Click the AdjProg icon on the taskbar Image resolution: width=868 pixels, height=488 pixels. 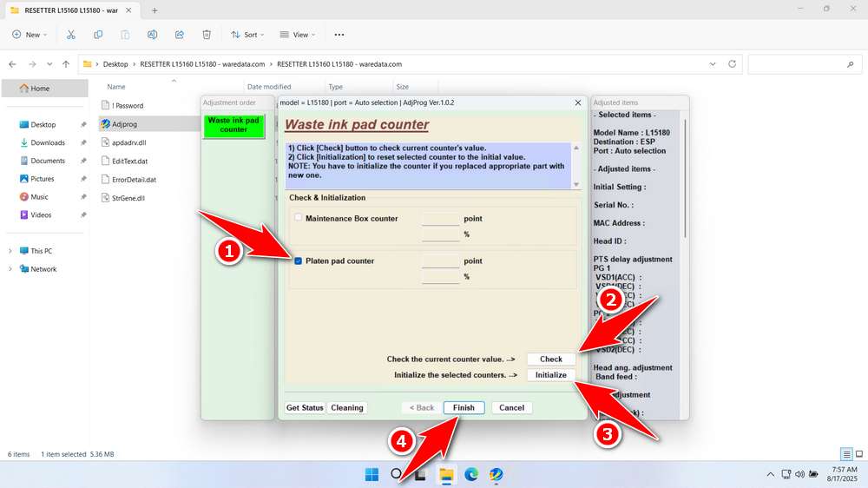(496, 474)
